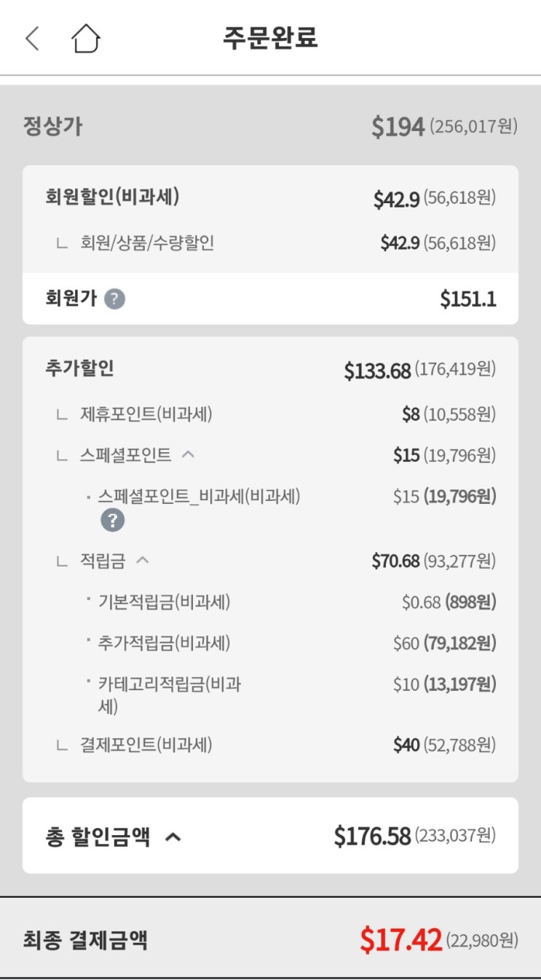Screen dimensions: 541x980
Task: Select the 결제포인트(비과세) row
Action: coord(146,744)
